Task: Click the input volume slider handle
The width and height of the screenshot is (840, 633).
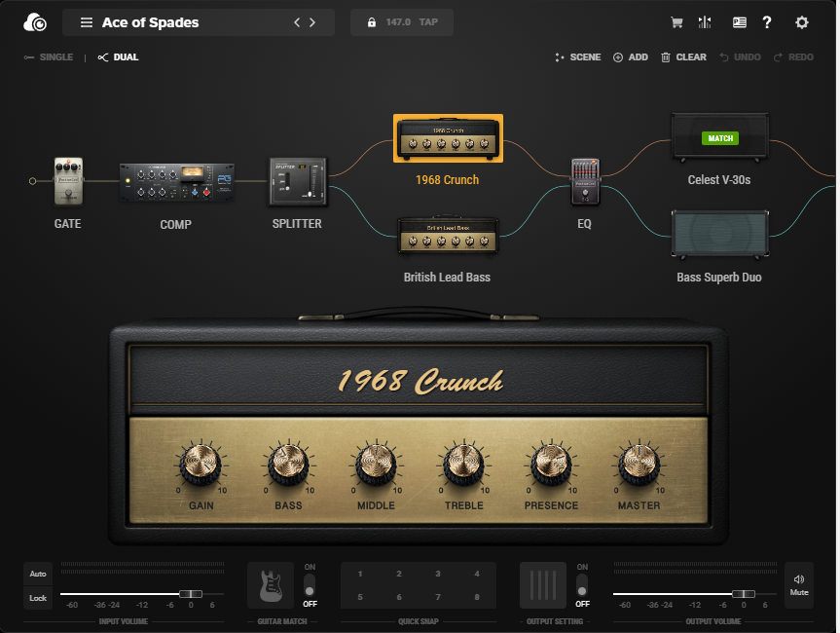Action: (x=191, y=594)
